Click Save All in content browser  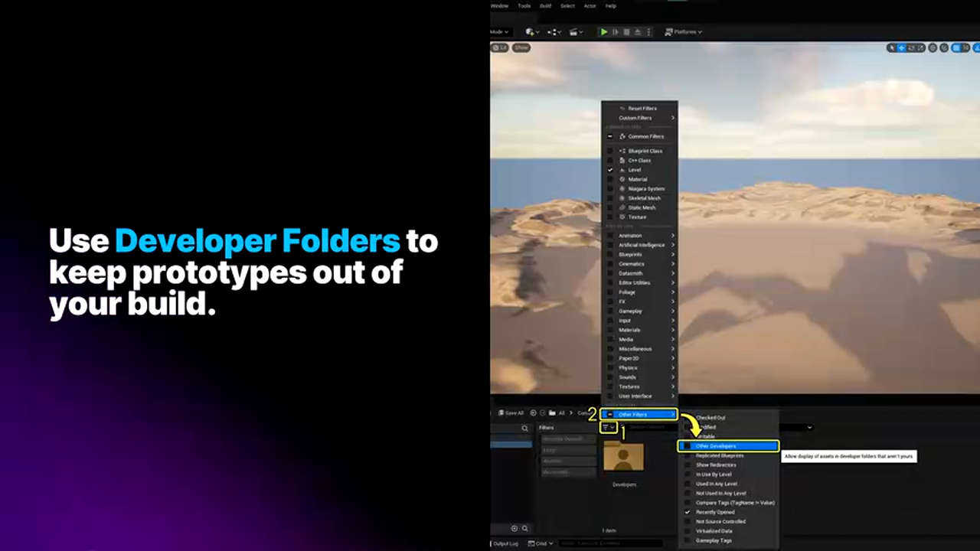coord(510,413)
